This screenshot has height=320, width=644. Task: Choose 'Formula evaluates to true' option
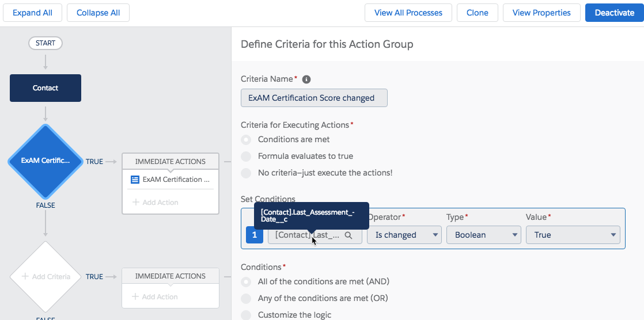point(247,156)
